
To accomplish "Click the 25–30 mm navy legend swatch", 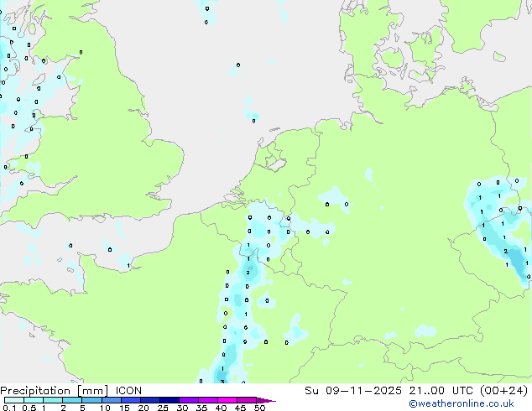I will click(x=170, y=400).
